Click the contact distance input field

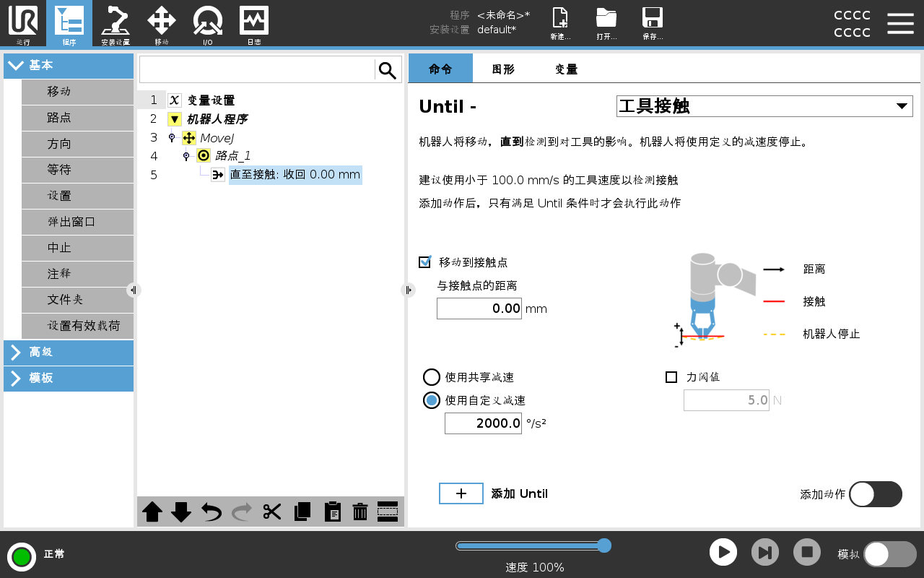click(479, 309)
